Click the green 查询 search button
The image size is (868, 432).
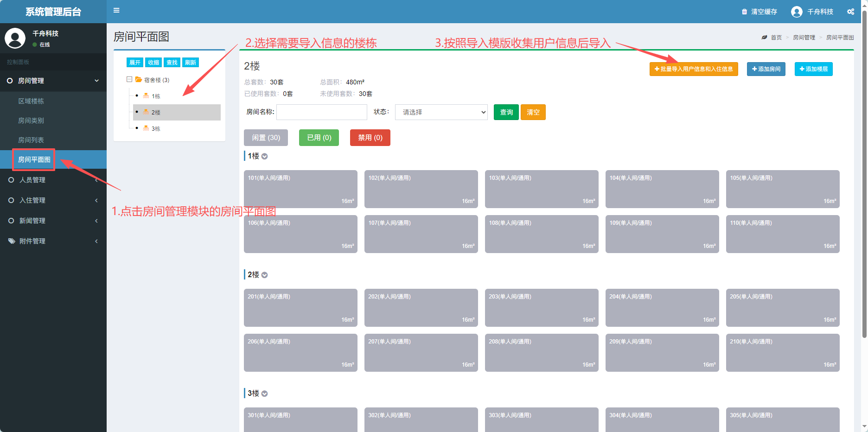tap(506, 112)
